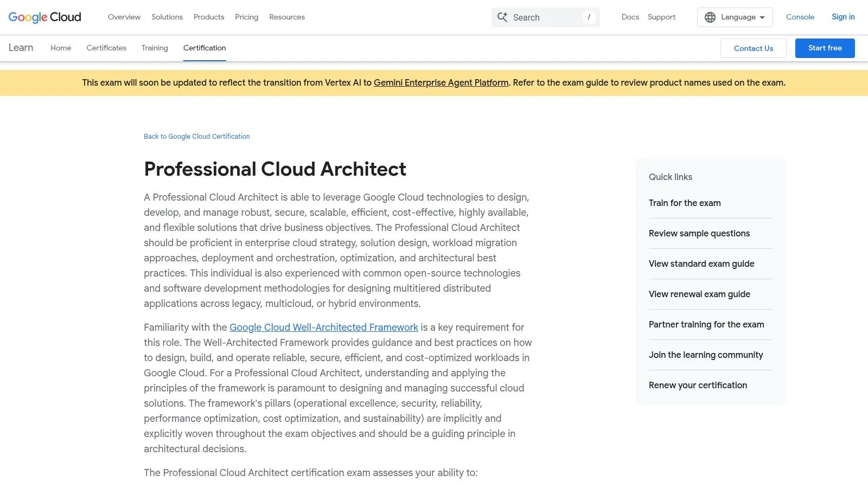Viewport: 868px width, 488px height.
Task: Open the Gemini Enterprise Agent Platform link
Action: tap(441, 83)
